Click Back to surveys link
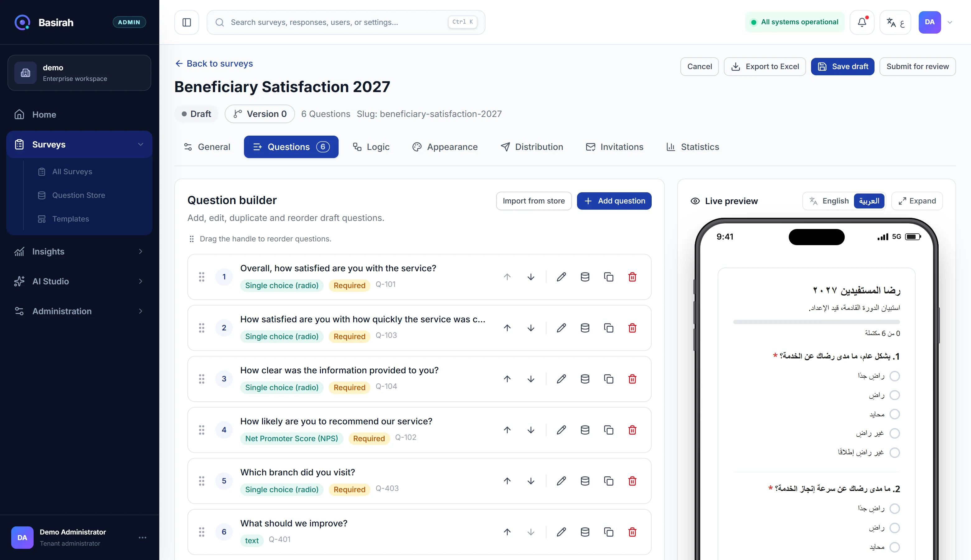This screenshot has height=560, width=971. point(214,63)
